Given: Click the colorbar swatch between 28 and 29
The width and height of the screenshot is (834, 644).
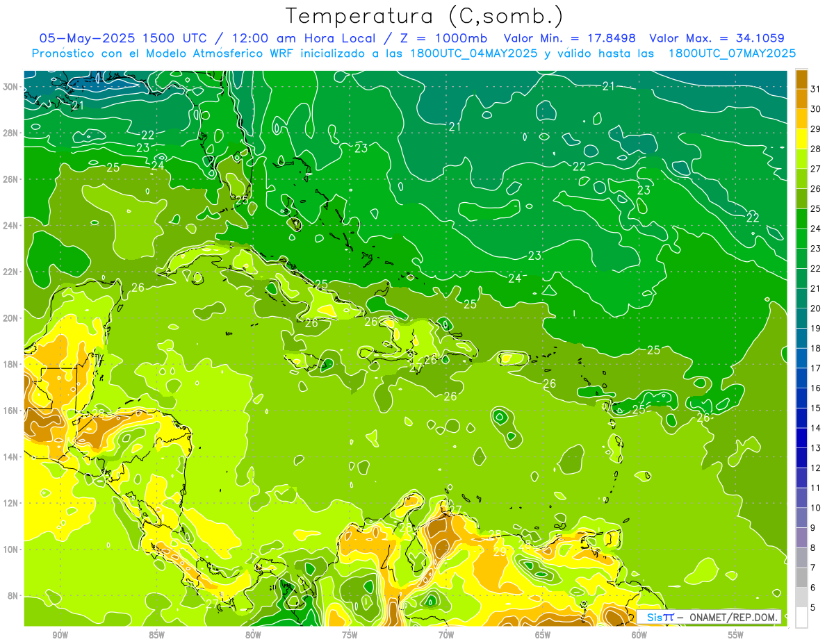Looking at the screenshot, I should [x=801, y=138].
